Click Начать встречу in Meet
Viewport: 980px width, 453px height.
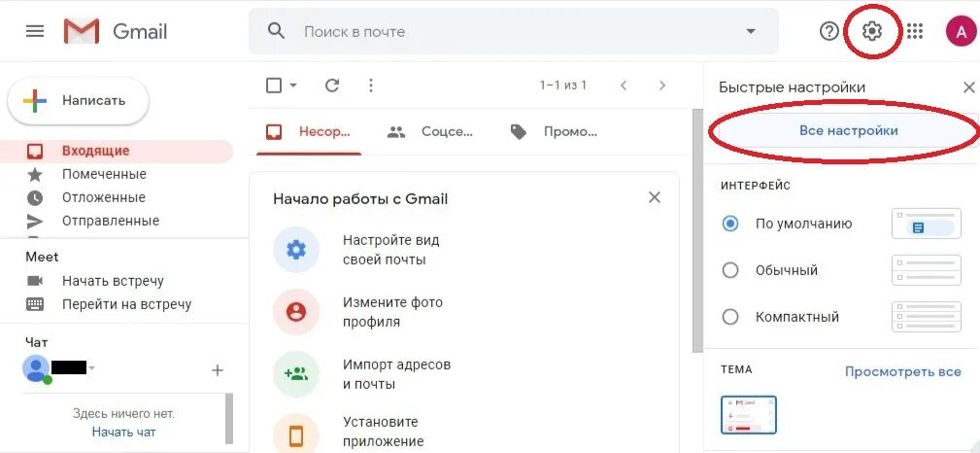click(x=113, y=281)
